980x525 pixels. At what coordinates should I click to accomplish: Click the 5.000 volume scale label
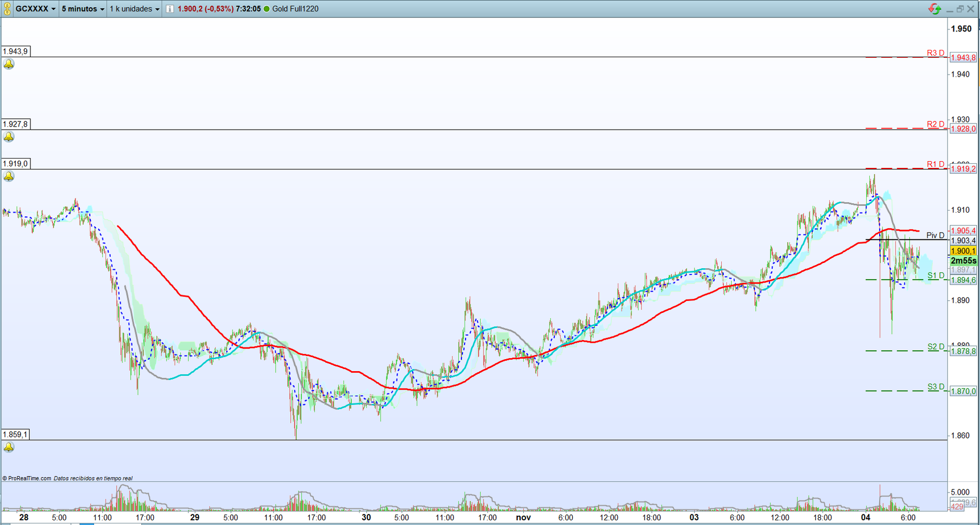point(961,492)
